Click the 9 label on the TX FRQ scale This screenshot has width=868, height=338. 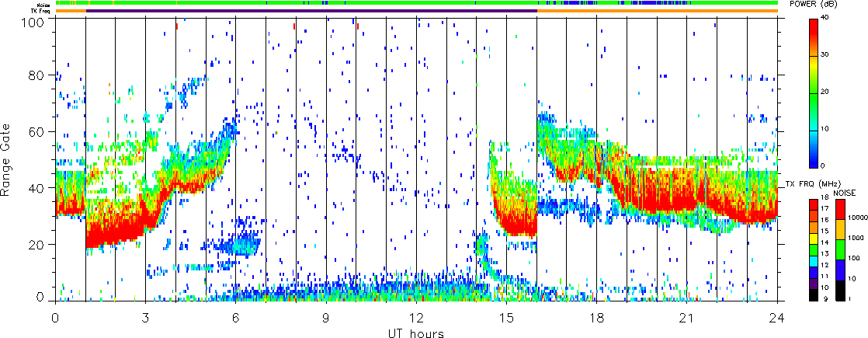(825, 298)
